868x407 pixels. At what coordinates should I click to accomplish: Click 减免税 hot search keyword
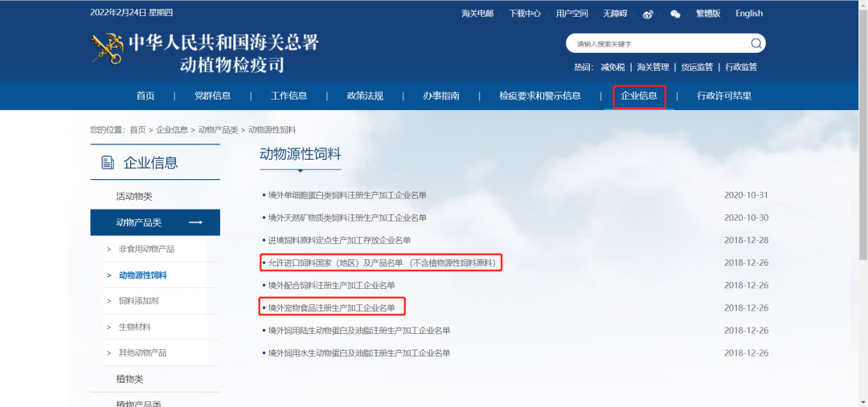pyautogui.click(x=612, y=67)
